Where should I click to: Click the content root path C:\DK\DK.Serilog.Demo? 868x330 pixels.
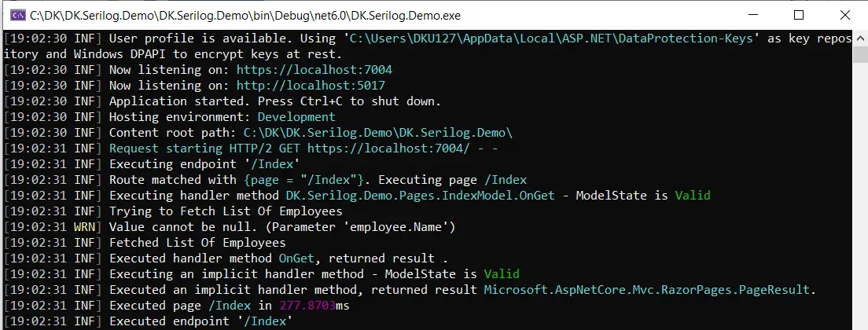click(378, 133)
